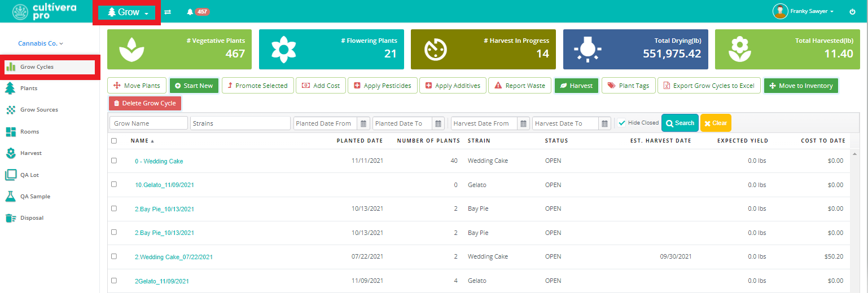This screenshot has width=868, height=293.
Task: Click the Start New button
Action: click(x=194, y=86)
